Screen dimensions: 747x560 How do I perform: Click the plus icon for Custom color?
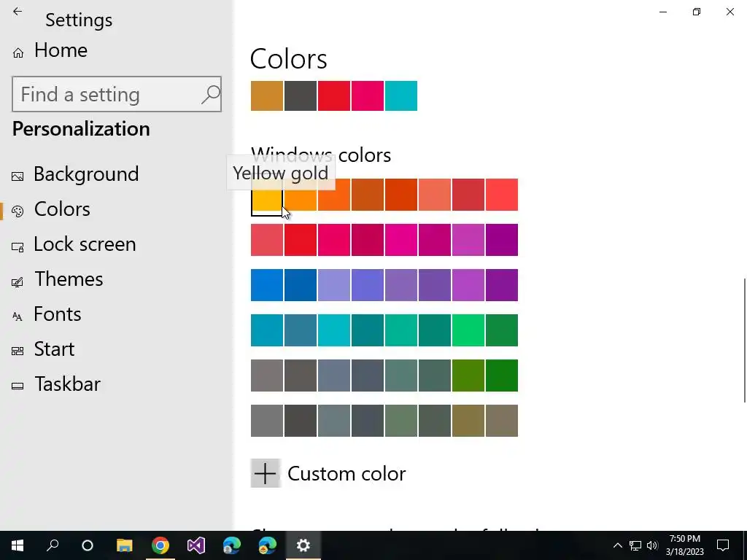[266, 473]
